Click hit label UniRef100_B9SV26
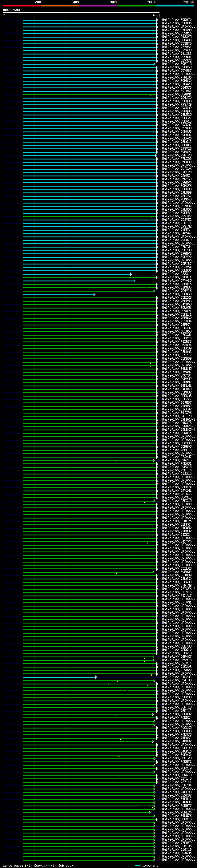Viewport: 197px width, 868px height. point(176,149)
